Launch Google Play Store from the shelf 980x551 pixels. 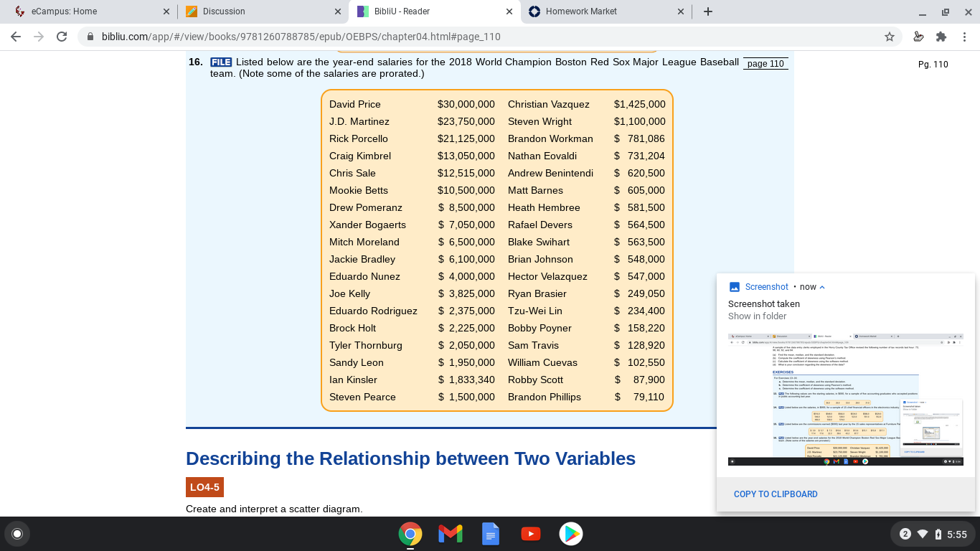click(571, 534)
